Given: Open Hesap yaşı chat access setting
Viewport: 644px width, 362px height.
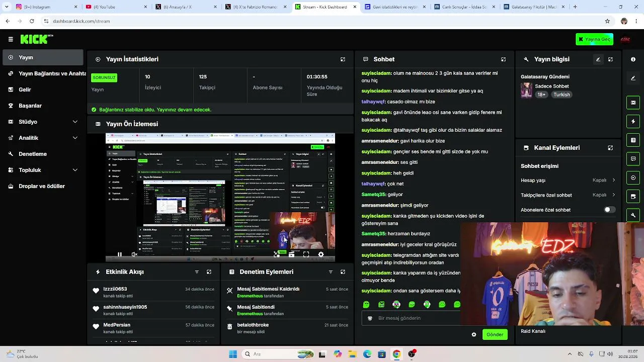Looking at the screenshot, I should pos(568,180).
